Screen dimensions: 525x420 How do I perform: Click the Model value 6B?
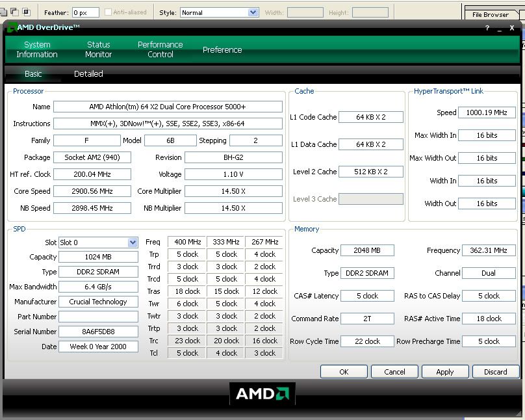[170, 140]
